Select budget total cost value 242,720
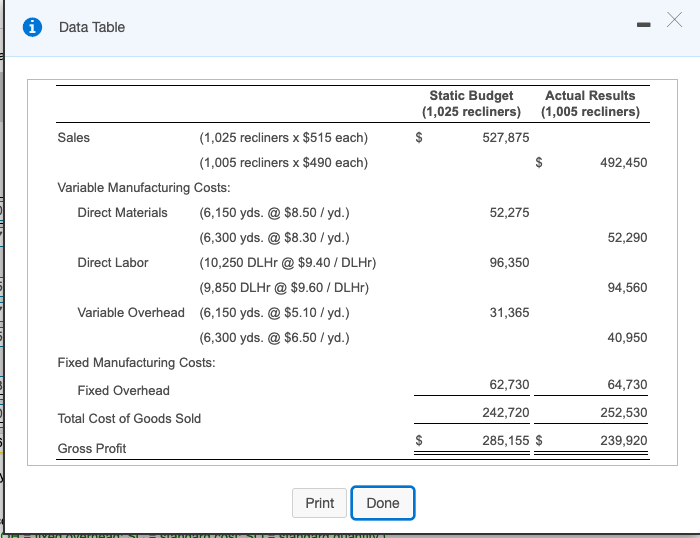The height and width of the screenshot is (538, 700). (x=505, y=413)
